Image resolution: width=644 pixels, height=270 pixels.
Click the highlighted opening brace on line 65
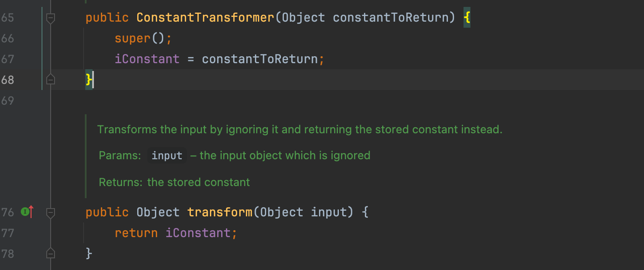click(467, 18)
